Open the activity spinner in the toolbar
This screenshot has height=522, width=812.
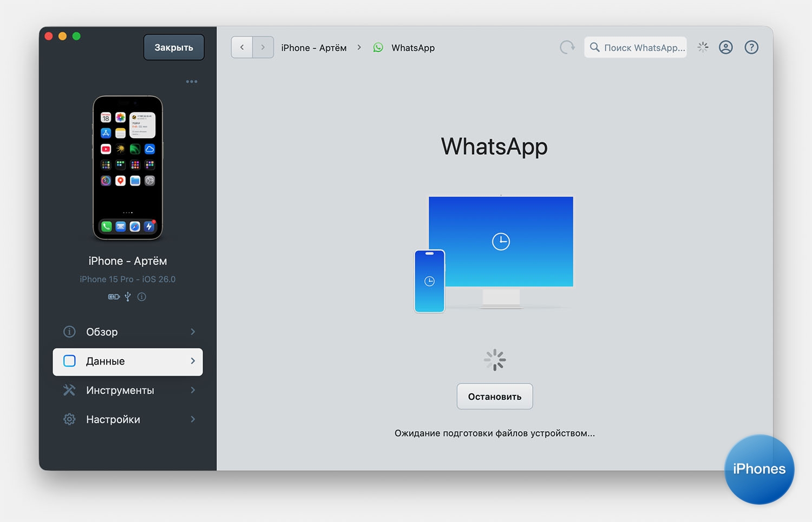(x=703, y=47)
